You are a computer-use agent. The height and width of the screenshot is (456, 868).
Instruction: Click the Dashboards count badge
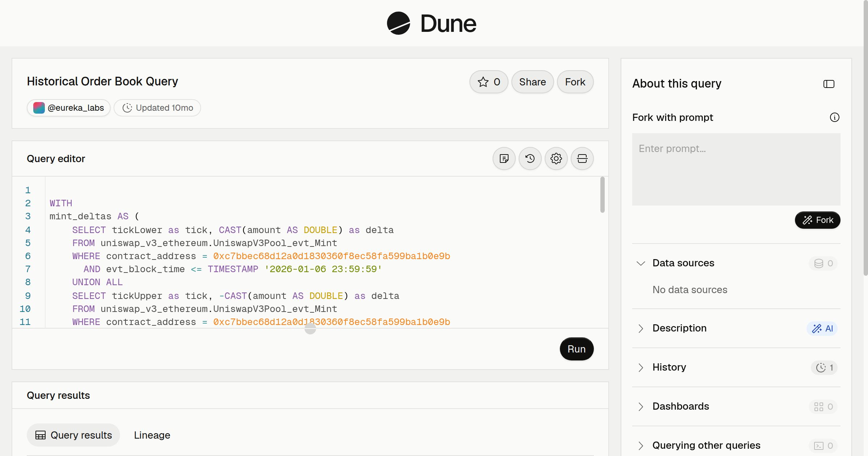823,406
